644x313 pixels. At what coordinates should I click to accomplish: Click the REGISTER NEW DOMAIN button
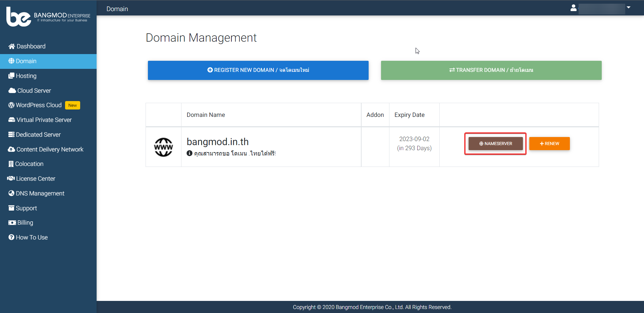coord(258,70)
